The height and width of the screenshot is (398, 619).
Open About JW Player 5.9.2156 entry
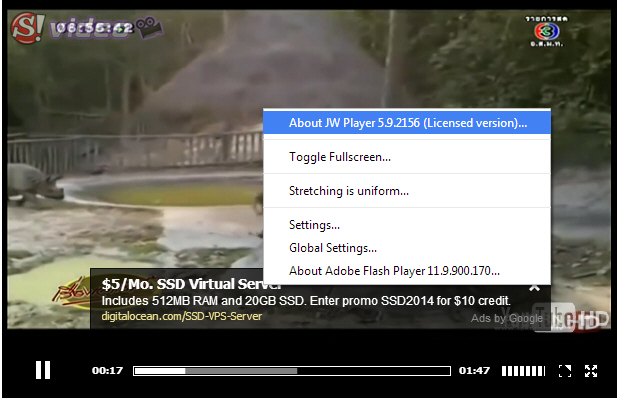click(x=407, y=123)
